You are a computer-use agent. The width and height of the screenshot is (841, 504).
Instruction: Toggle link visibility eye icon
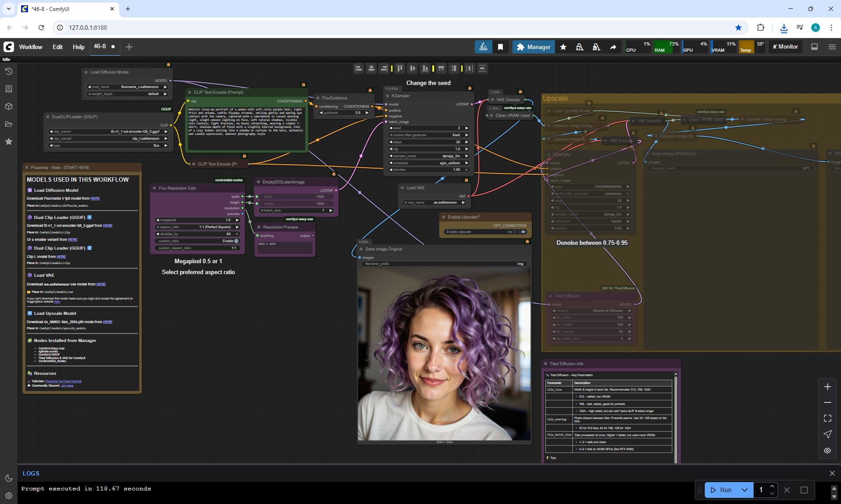pos(827,450)
